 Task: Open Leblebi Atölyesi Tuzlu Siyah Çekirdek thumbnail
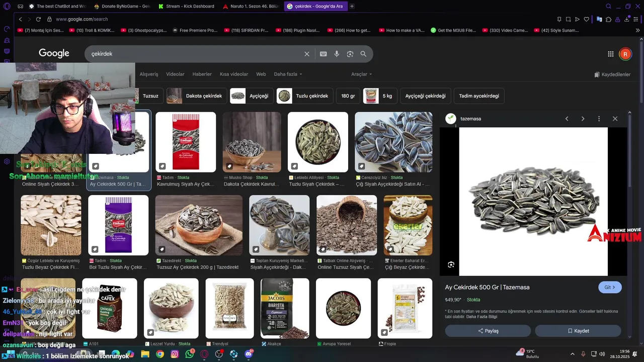(318, 142)
